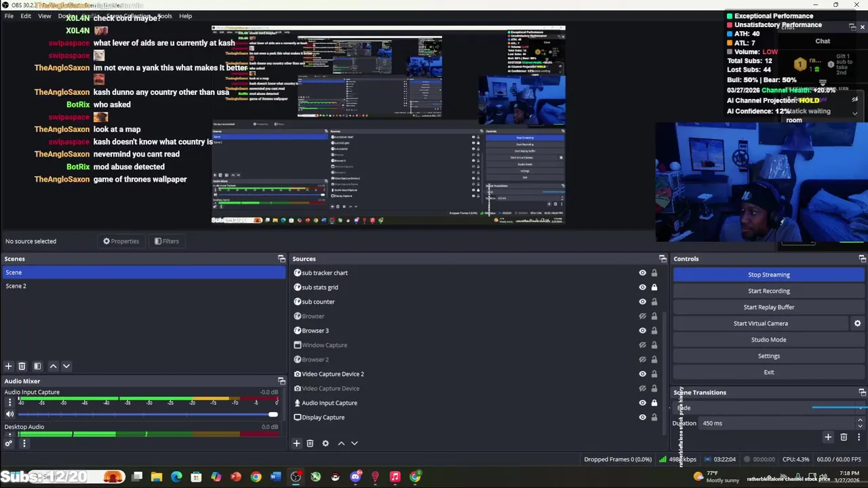Float the Controls dock with its pop-out icon

click(862, 259)
